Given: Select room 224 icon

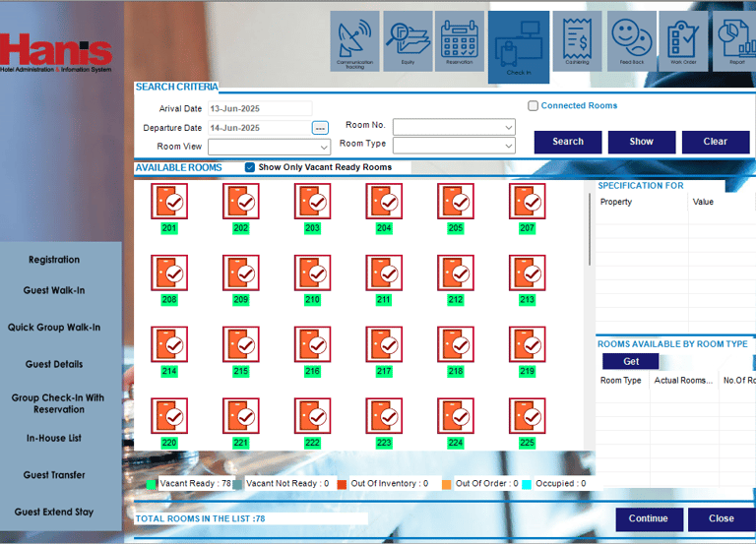Looking at the screenshot, I should (x=456, y=416).
